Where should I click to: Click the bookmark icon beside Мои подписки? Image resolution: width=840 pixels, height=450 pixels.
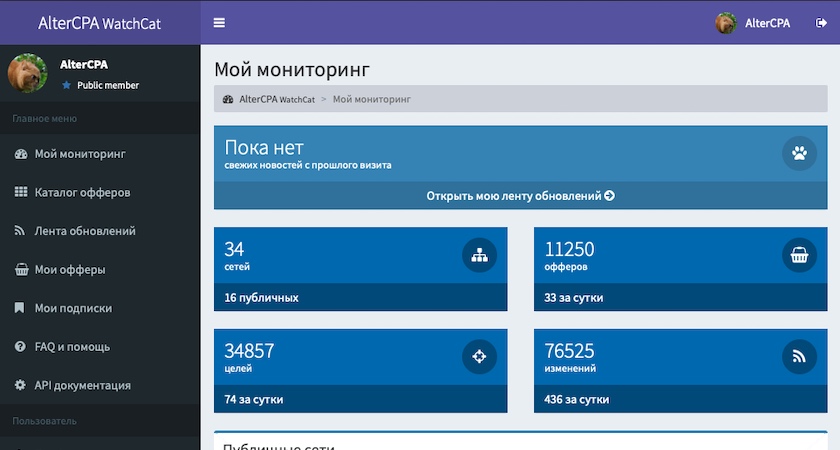[x=19, y=308]
